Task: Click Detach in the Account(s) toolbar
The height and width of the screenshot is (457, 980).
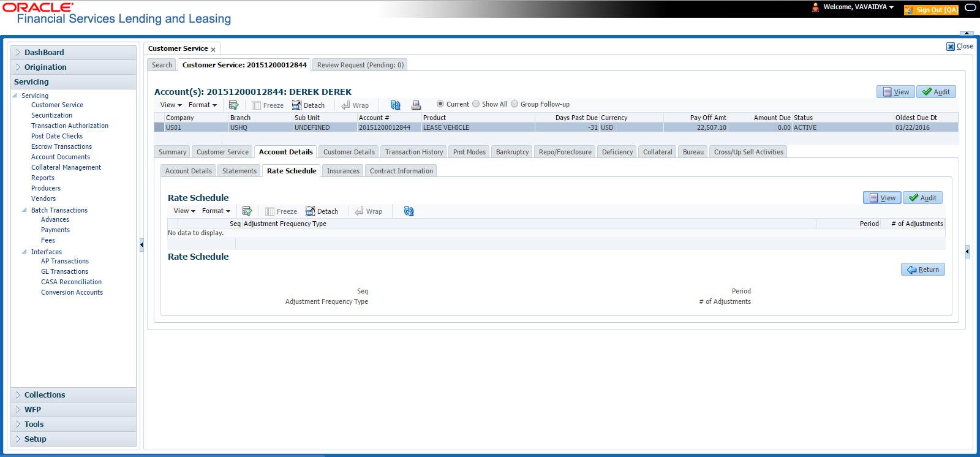Action: (308, 105)
